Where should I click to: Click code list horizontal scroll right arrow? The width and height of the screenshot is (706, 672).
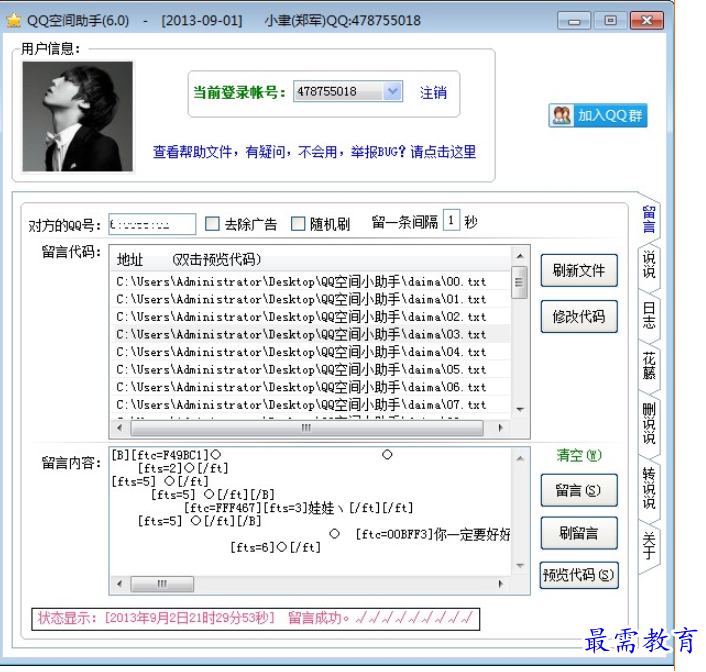tap(500, 428)
